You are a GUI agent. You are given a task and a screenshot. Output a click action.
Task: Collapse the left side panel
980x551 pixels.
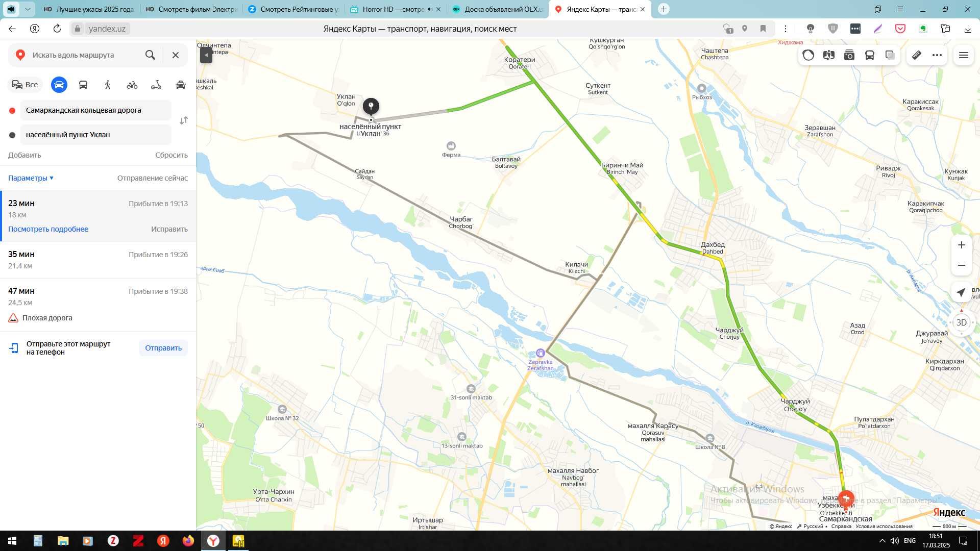[x=206, y=55]
